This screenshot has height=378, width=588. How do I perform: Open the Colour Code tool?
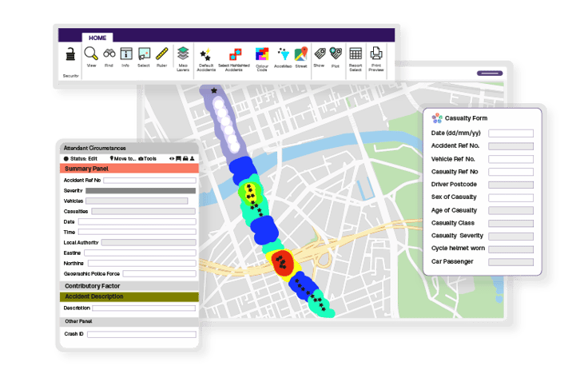(262, 54)
